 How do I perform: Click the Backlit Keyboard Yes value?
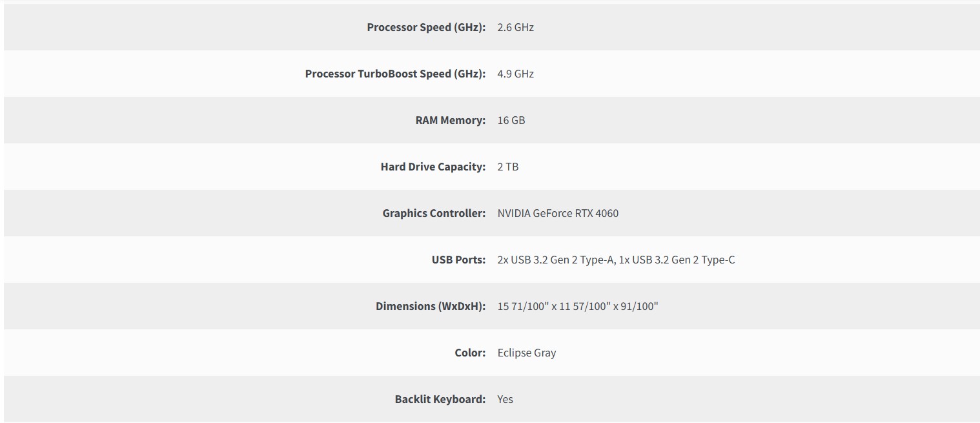tap(505, 399)
